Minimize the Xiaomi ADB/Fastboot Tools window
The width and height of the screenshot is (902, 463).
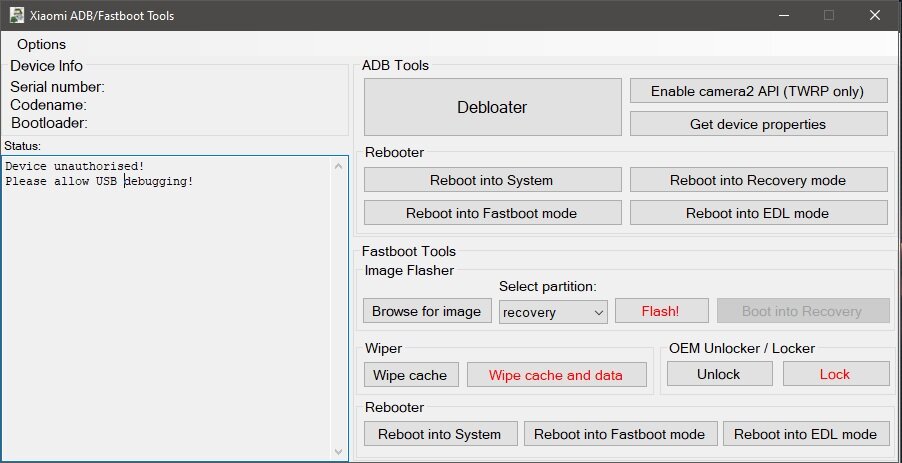point(783,16)
